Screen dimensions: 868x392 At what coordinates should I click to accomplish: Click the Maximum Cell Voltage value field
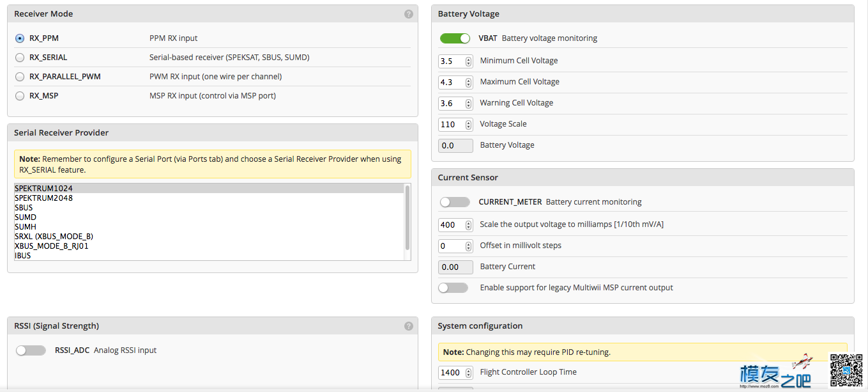(x=455, y=82)
